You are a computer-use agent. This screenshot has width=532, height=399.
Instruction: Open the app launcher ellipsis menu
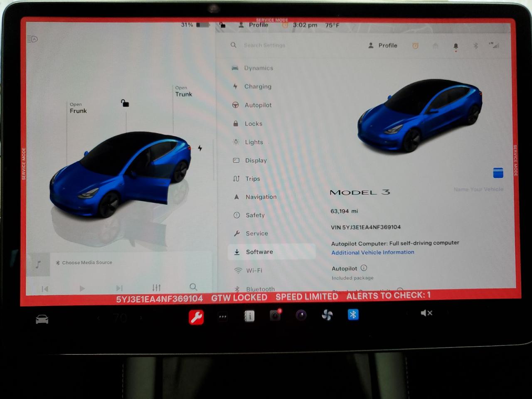click(222, 316)
